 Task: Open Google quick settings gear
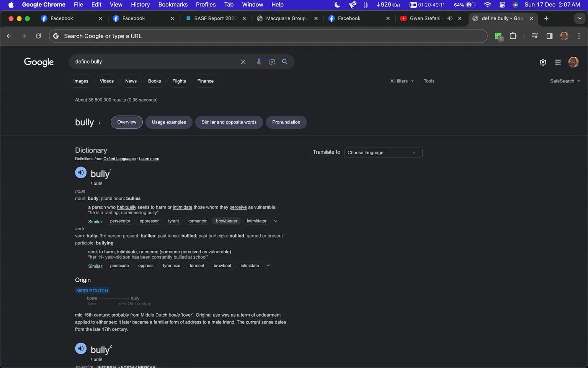[543, 62]
